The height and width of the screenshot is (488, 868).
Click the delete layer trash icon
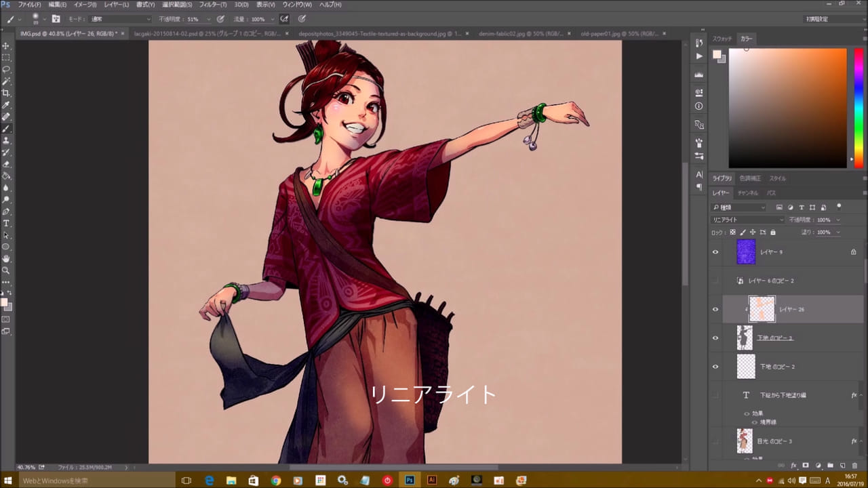click(x=854, y=466)
